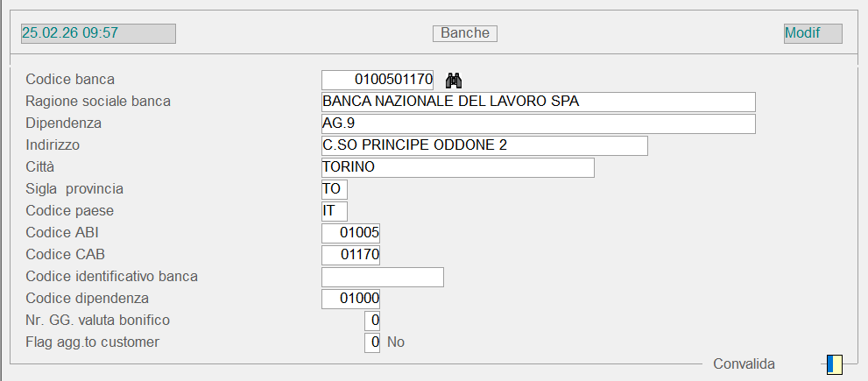This screenshot has height=381, width=868.
Task: Focus the Codice banca input field
Action: click(x=378, y=80)
